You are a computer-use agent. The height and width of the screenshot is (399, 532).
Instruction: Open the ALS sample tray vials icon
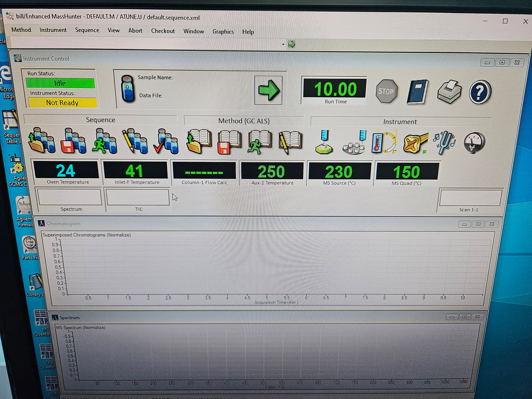pyautogui.click(x=354, y=142)
